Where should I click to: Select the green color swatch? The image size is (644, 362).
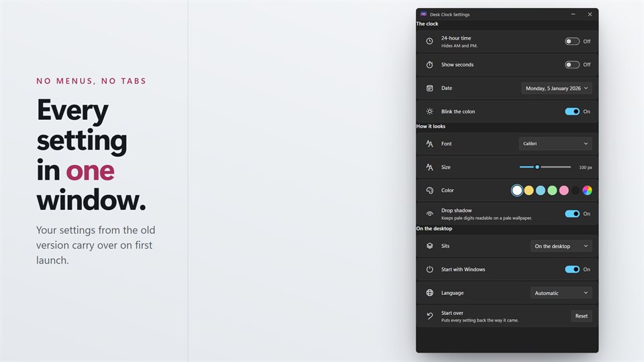(552, 190)
